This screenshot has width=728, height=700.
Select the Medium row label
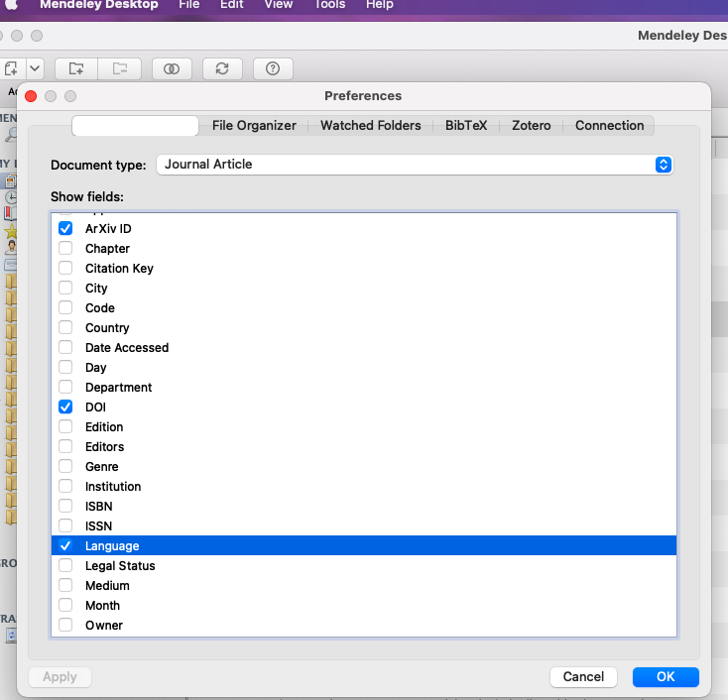pos(107,586)
